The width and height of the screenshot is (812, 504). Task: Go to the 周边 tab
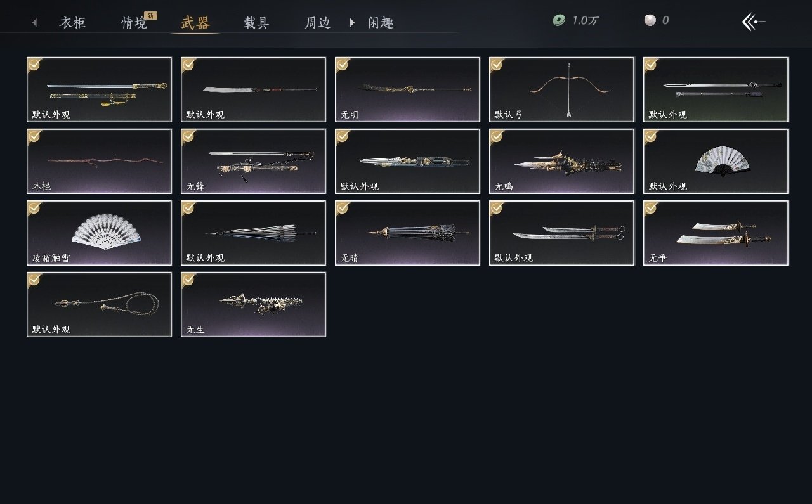click(318, 23)
